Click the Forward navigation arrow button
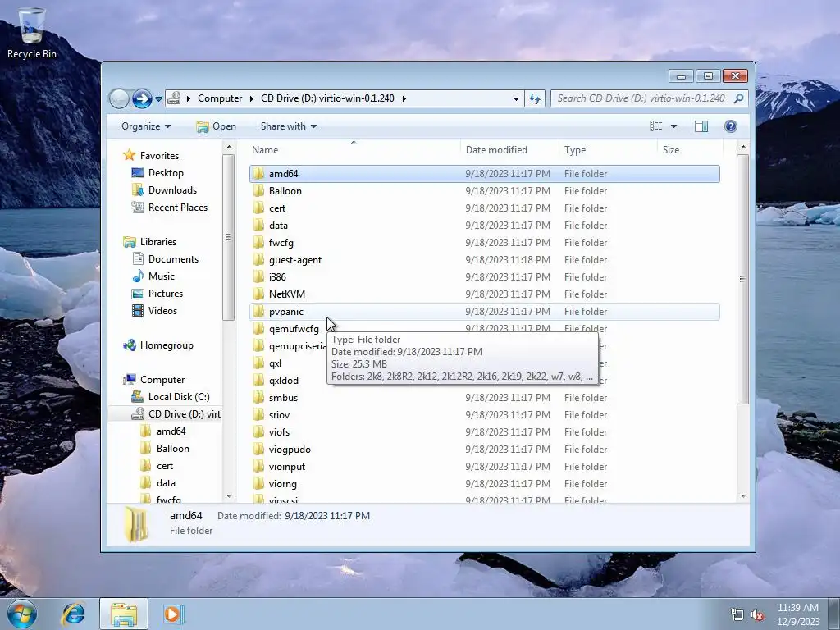Viewport: 840px width, 630px height. click(142, 98)
